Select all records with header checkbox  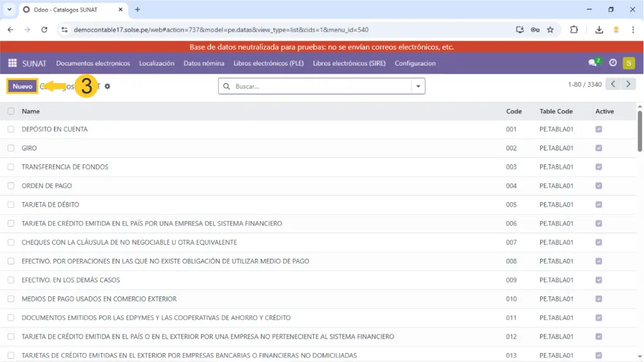(x=11, y=111)
